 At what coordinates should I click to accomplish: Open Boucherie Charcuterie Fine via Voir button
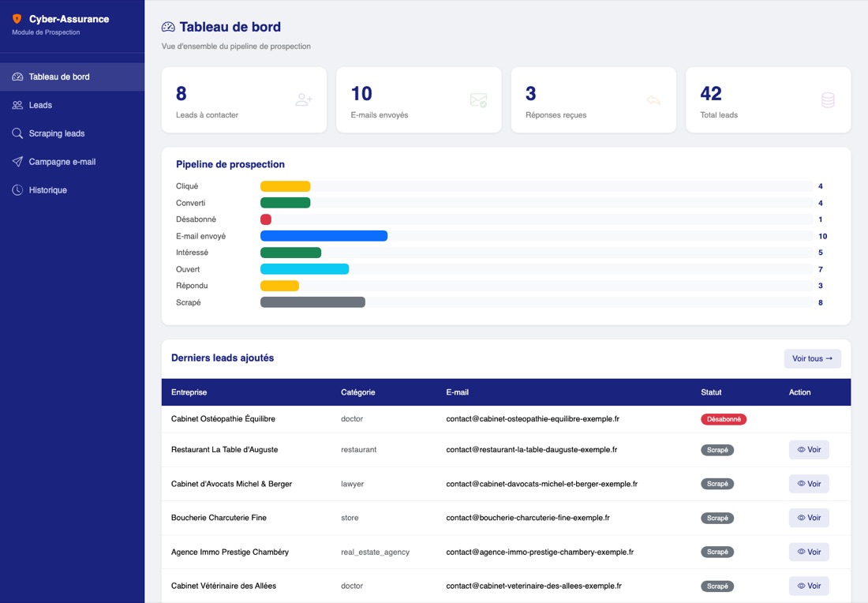pyautogui.click(x=809, y=518)
